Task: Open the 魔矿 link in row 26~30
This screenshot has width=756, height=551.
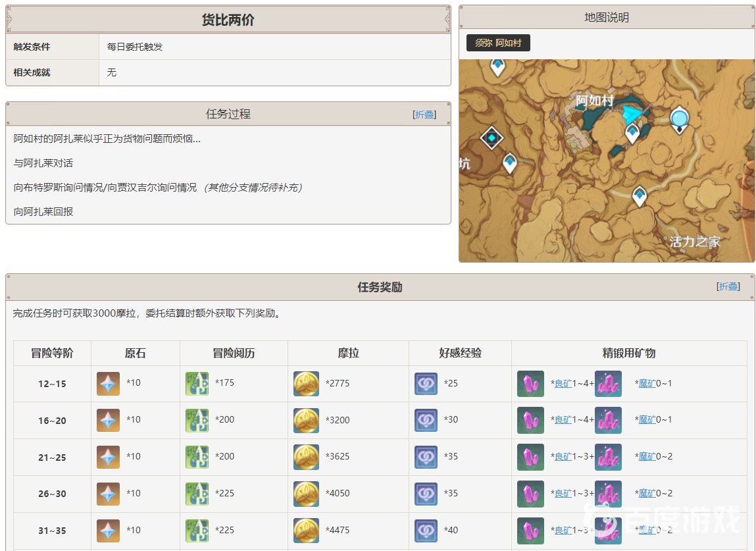Action: pos(647,494)
